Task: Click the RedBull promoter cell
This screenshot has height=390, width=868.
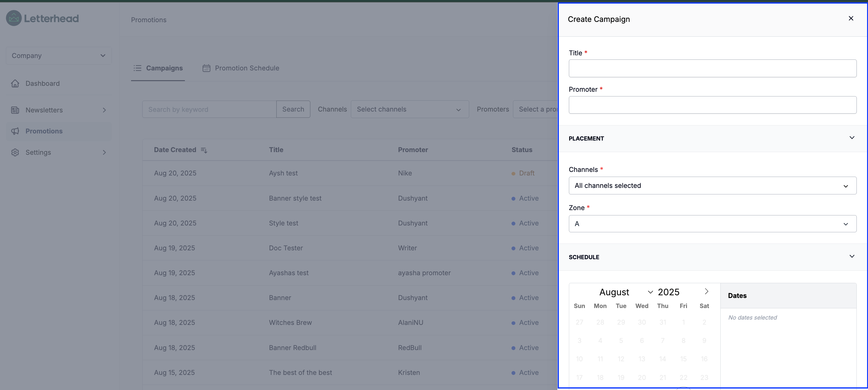Action: pos(410,347)
